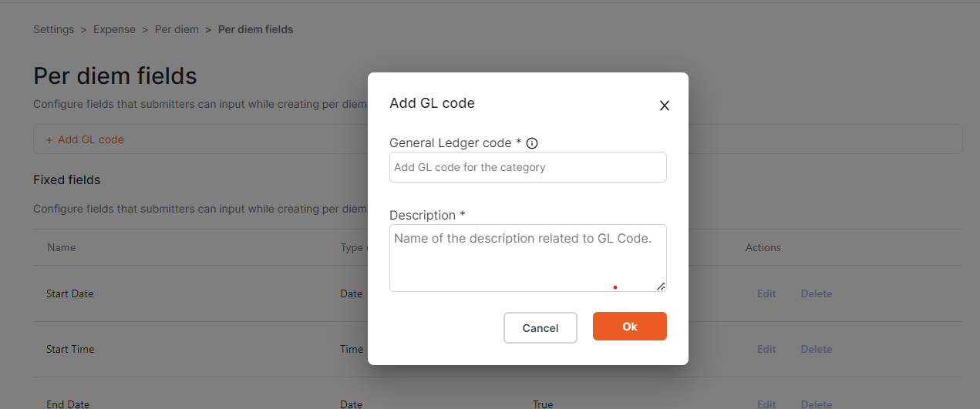Edit the Start Time field row
This screenshot has width=980, height=409.
(x=766, y=349)
